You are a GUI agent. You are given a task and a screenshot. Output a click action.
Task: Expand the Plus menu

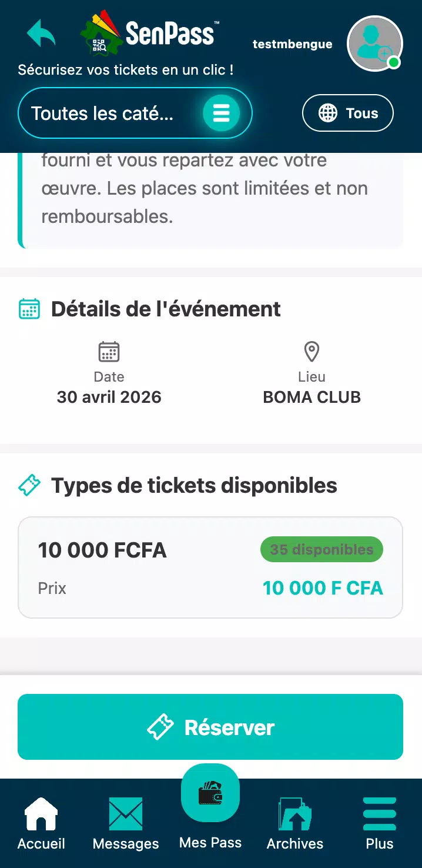(x=380, y=824)
